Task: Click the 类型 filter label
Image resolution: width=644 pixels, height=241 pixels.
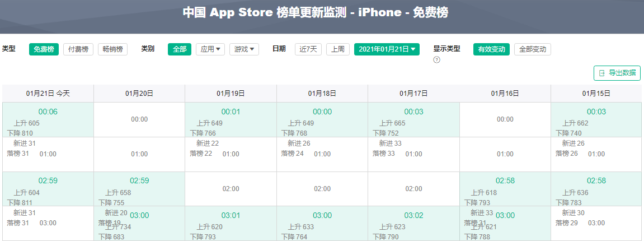Action: [x=8, y=49]
